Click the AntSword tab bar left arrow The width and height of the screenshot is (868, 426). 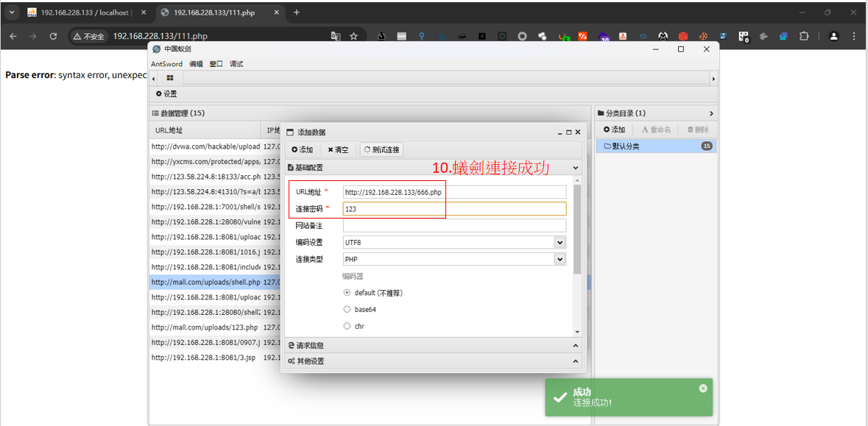(153, 79)
